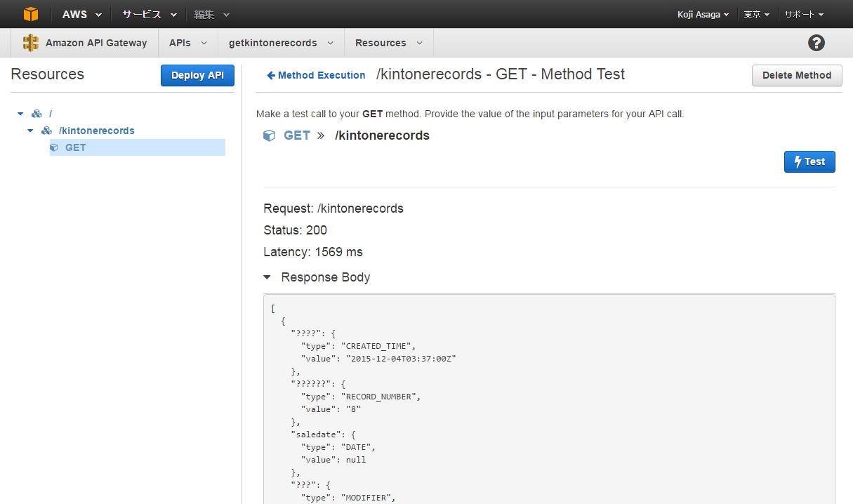Open the 東京 region selector
Image resolution: width=853 pixels, height=504 pixels.
pyautogui.click(x=757, y=14)
